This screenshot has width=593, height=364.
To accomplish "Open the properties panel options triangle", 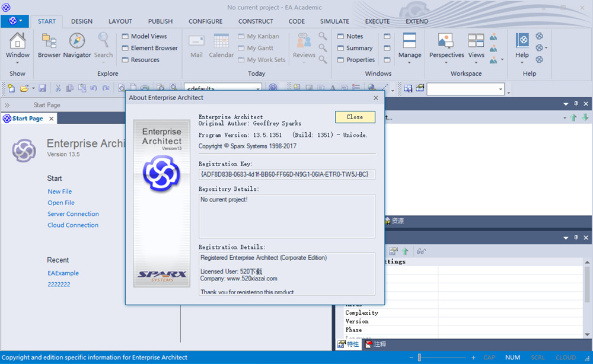I will [x=566, y=238].
